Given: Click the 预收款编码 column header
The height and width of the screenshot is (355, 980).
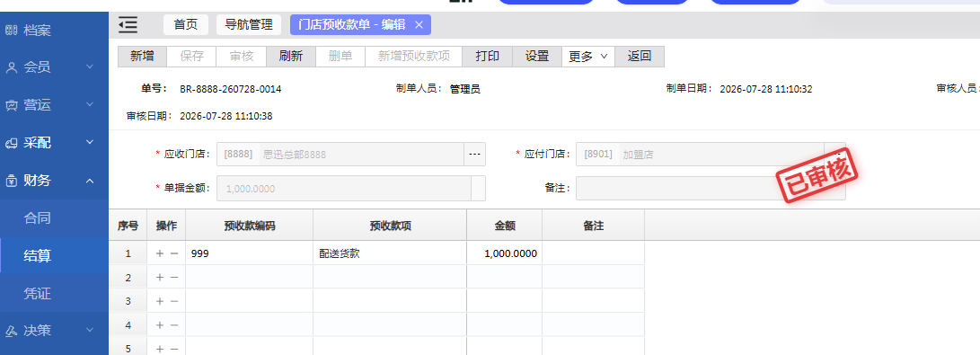Looking at the screenshot, I should pos(250,226).
